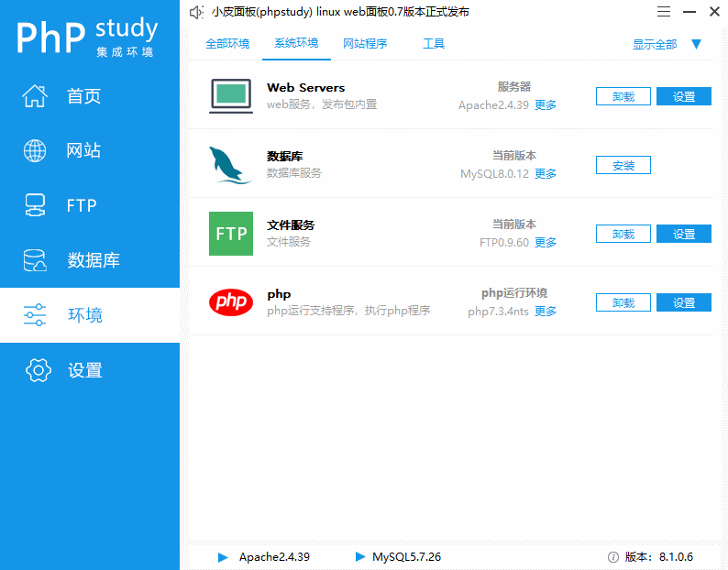The height and width of the screenshot is (570, 728).
Task: Click the Web Servers monitor icon
Action: [x=231, y=96]
